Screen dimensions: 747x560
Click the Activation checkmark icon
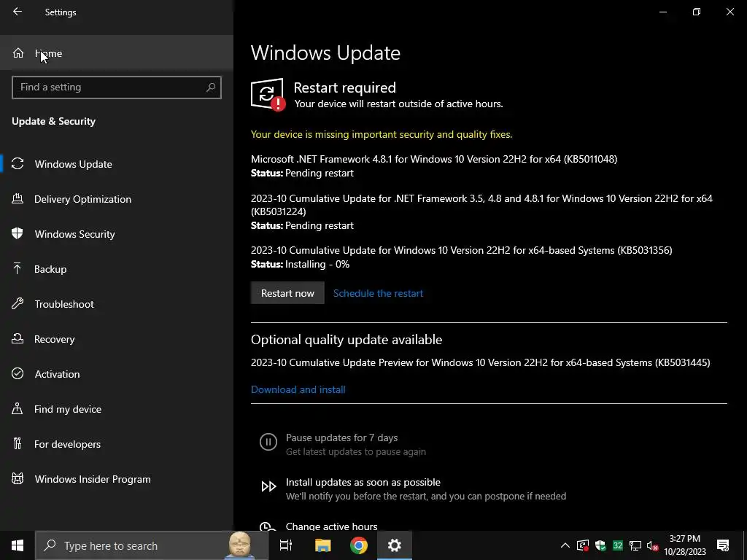[x=18, y=373]
